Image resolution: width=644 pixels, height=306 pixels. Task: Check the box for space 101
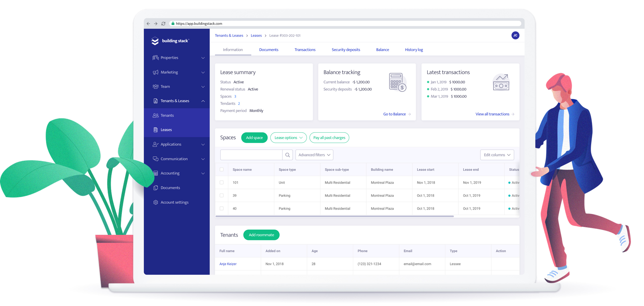pos(222,182)
